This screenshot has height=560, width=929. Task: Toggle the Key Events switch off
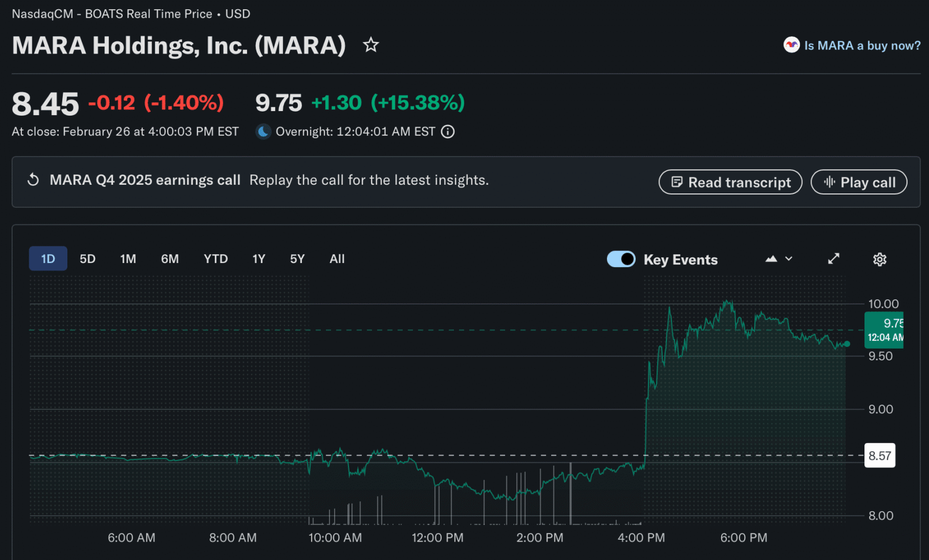pos(621,259)
